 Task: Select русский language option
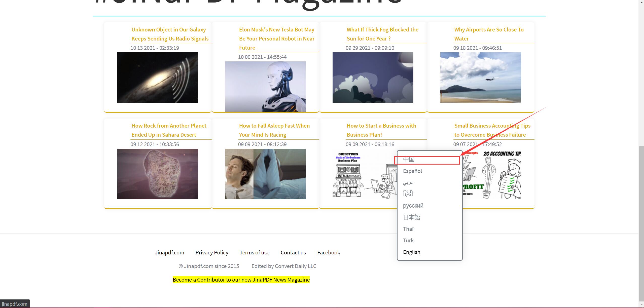pos(413,206)
